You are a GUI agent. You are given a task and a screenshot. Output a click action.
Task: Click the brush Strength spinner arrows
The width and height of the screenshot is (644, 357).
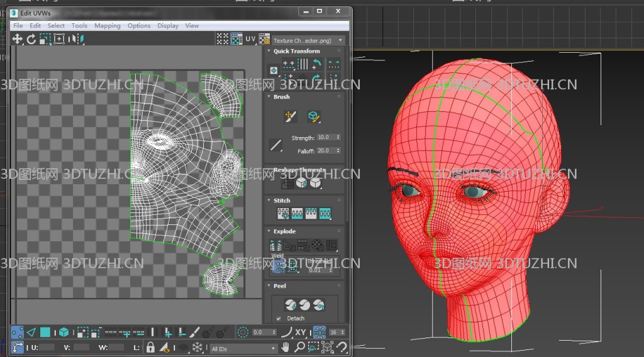click(338, 137)
